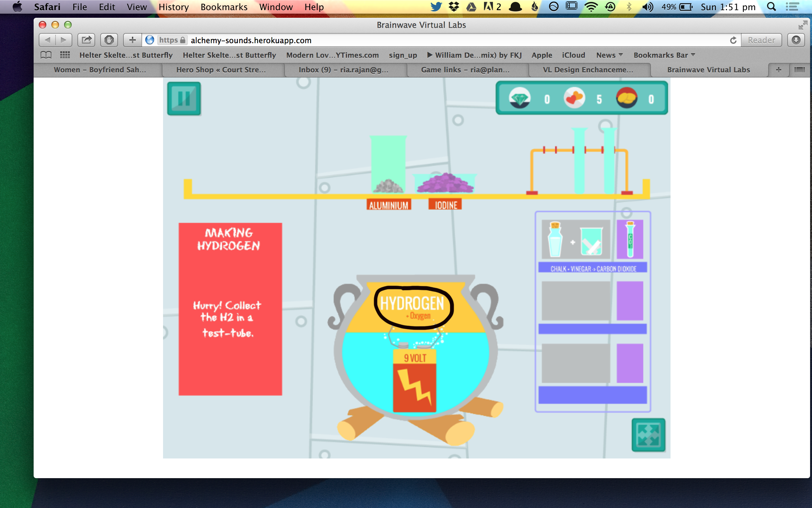Click the privacy hand icon in toolbar

coord(109,40)
